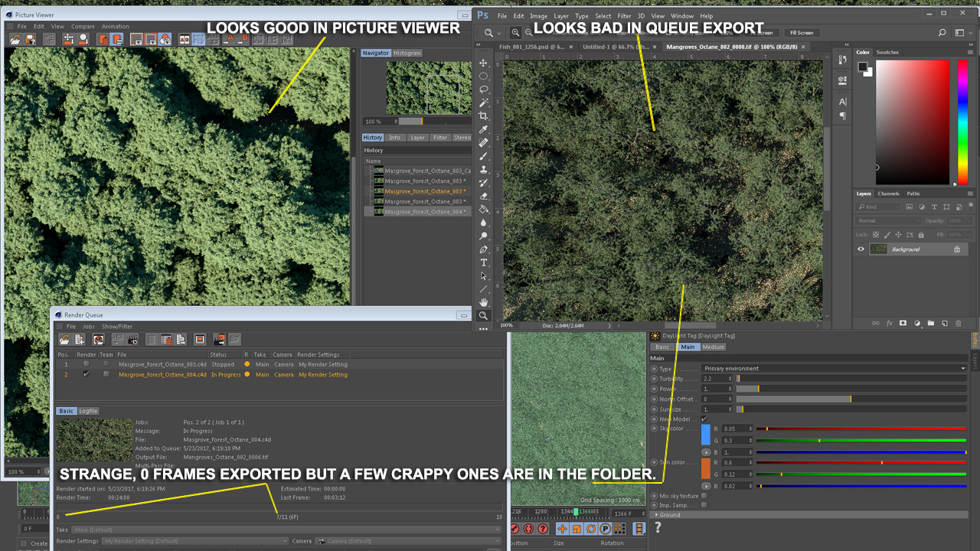Select the Crop tool in Photoshop
The image size is (980, 551).
pyautogui.click(x=483, y=116)
